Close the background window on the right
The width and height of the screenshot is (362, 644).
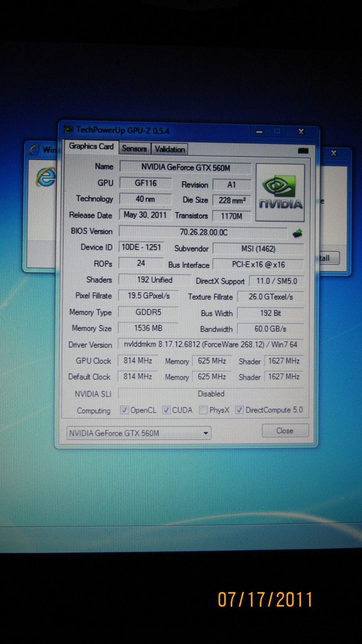pos(333,153)
